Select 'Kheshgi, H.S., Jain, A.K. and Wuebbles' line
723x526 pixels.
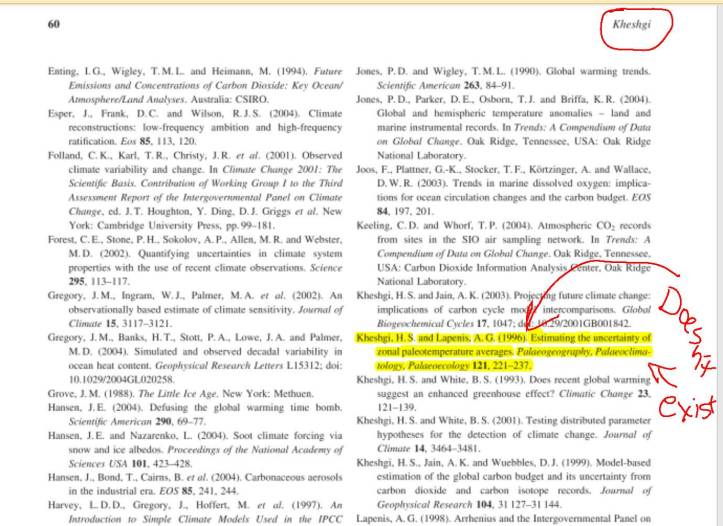point(504,462)
